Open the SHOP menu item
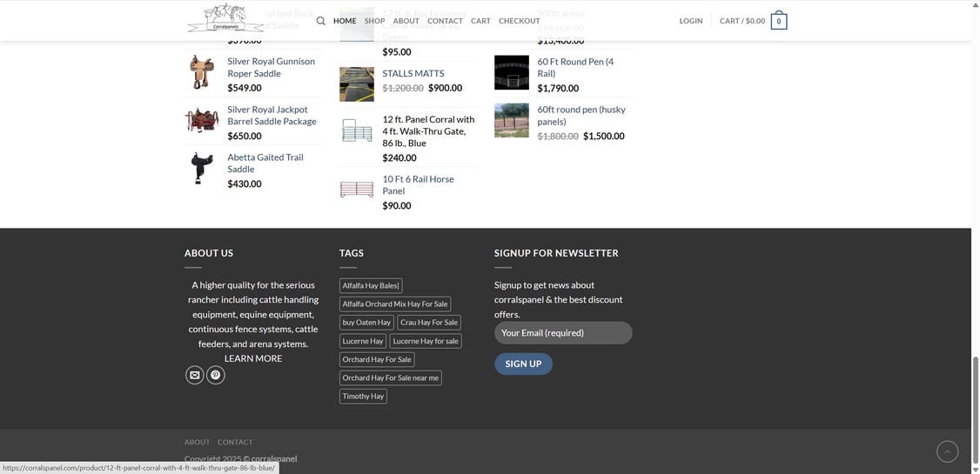This screenshot has width=980, height=474. 374,21
